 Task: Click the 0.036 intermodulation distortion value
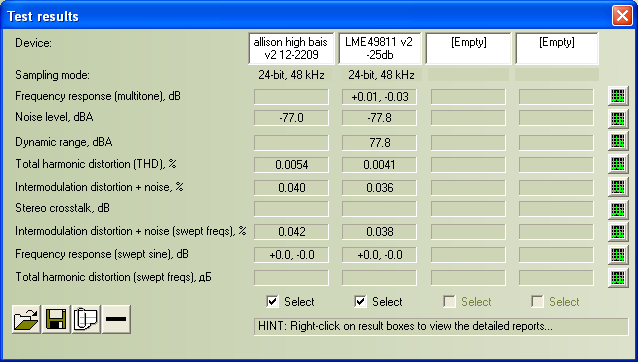(x=379, y=188)
